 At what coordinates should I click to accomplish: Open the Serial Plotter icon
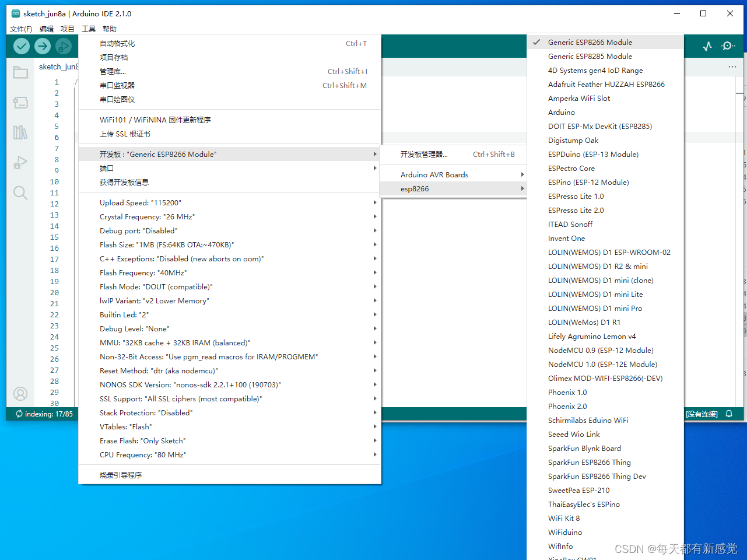[707, 46]
